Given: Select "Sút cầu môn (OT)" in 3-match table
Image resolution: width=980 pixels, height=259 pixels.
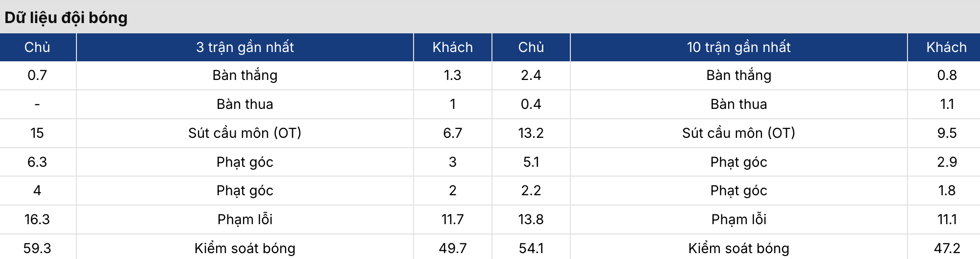Looking at the screenshot, I should pyautogui.click(x=245, y=133).
